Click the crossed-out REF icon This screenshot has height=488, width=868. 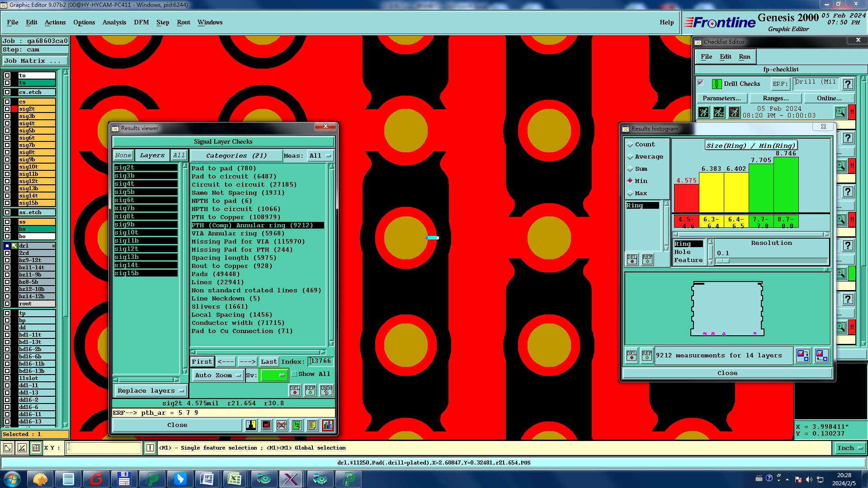coord(282,425)
